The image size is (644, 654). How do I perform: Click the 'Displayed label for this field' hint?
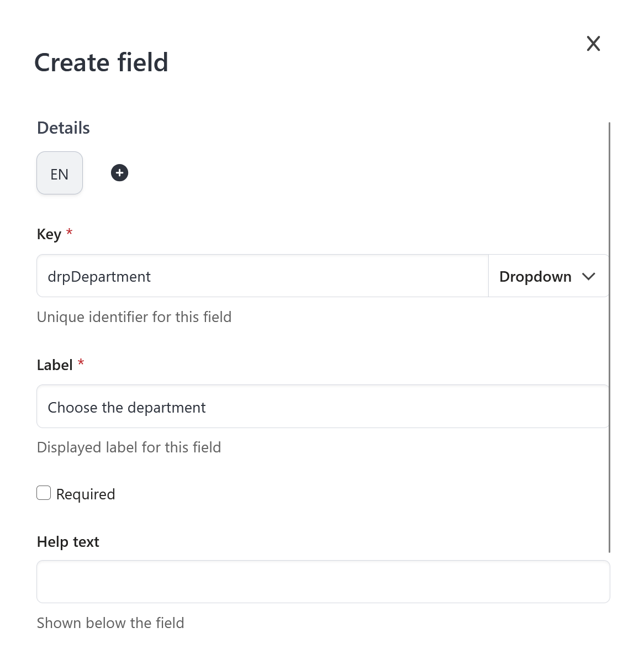click(129, 447)
